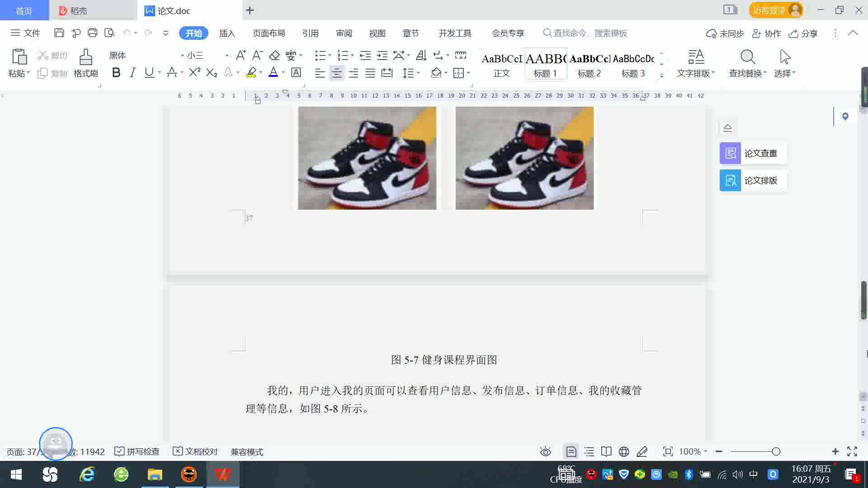Image resolution: width=868 pixels, height=488 pixels.
Task: Toggle bold formatting
Action: point(116,72)
